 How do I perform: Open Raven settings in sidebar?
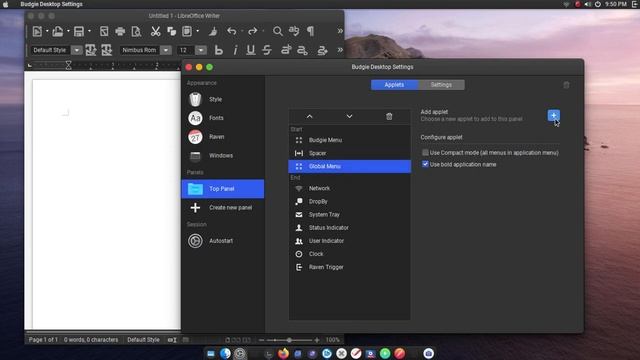pos(223,137)
